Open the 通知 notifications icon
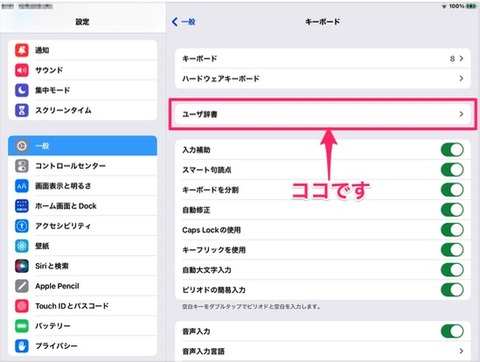This screenshot has height=362, width=480. [x=22, y=50]
